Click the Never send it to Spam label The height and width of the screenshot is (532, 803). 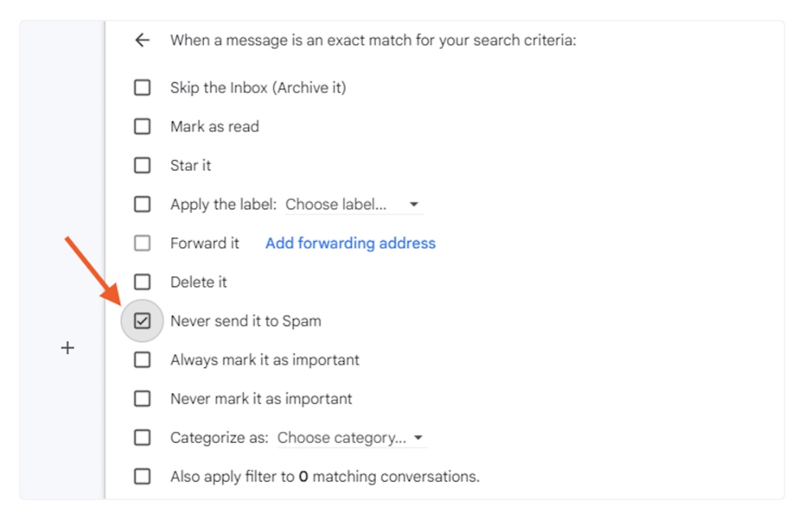[246, 321]
